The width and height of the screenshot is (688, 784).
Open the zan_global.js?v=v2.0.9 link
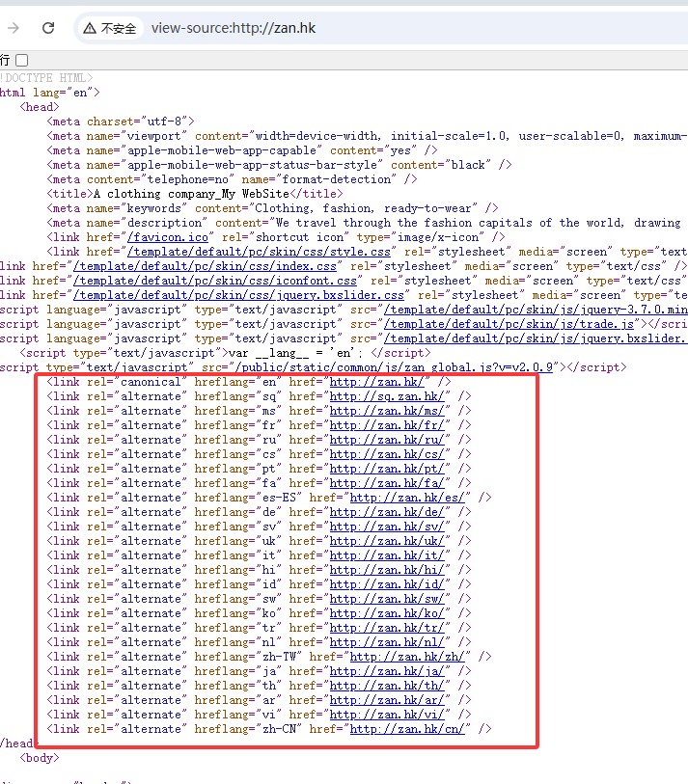click(395, 367)
